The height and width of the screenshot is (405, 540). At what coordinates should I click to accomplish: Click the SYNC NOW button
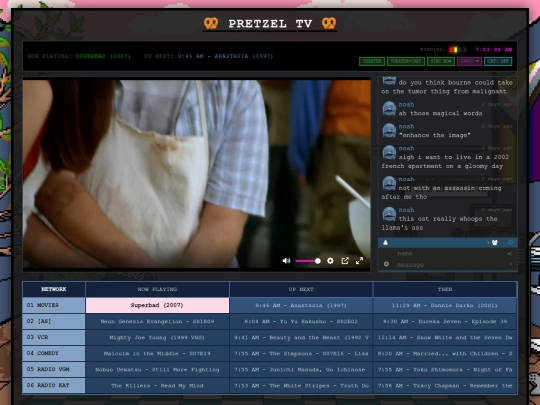pyautogui.click(x=441, y=61)
